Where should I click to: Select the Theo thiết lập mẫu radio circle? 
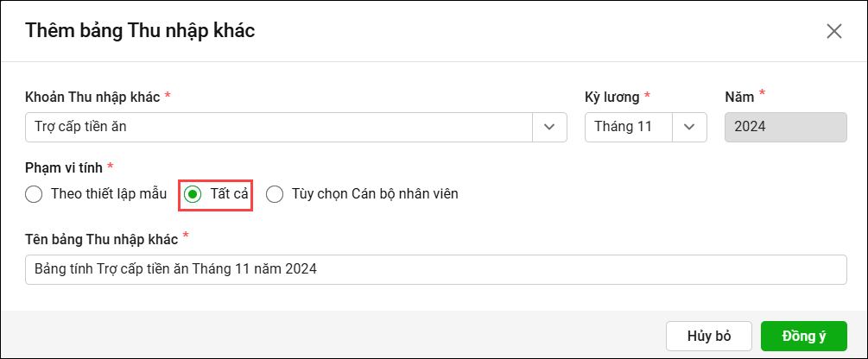34,195
